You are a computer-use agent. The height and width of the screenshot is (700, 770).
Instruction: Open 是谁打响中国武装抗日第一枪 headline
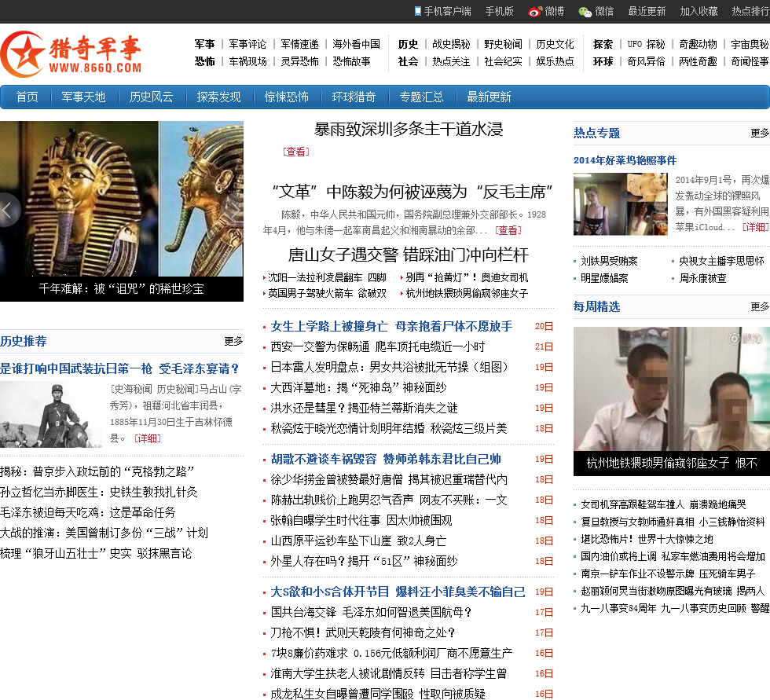tap(119, 368)
